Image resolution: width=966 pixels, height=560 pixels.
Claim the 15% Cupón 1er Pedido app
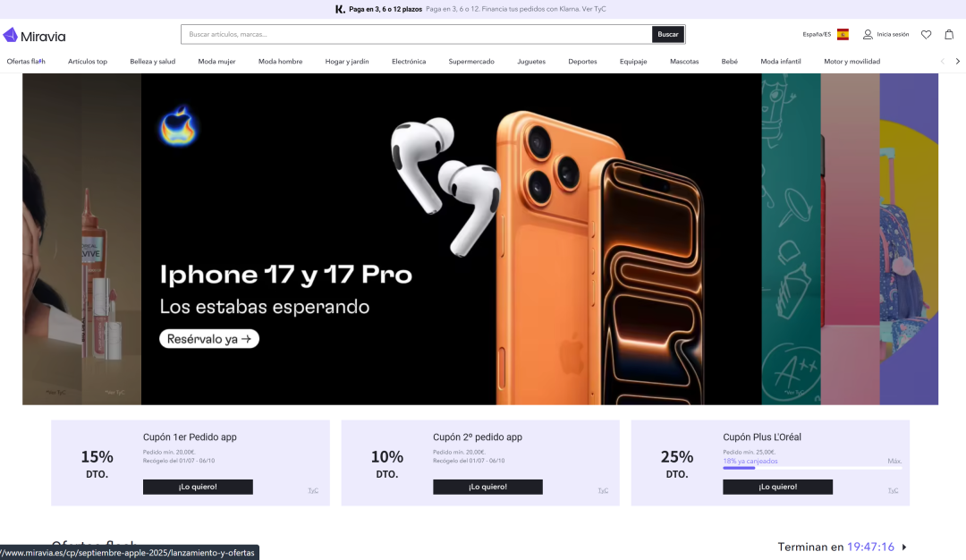[x=198, y=487]
